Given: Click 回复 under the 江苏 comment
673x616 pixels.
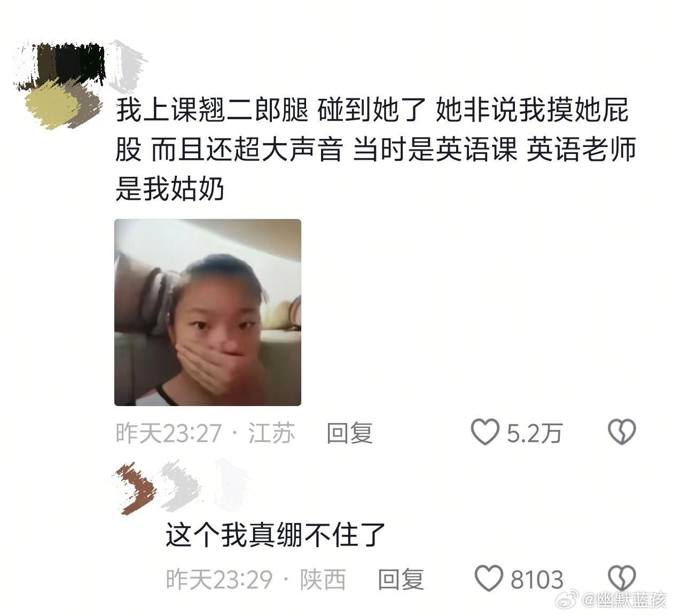Looking at the screenshot, I should click(349, 432).
